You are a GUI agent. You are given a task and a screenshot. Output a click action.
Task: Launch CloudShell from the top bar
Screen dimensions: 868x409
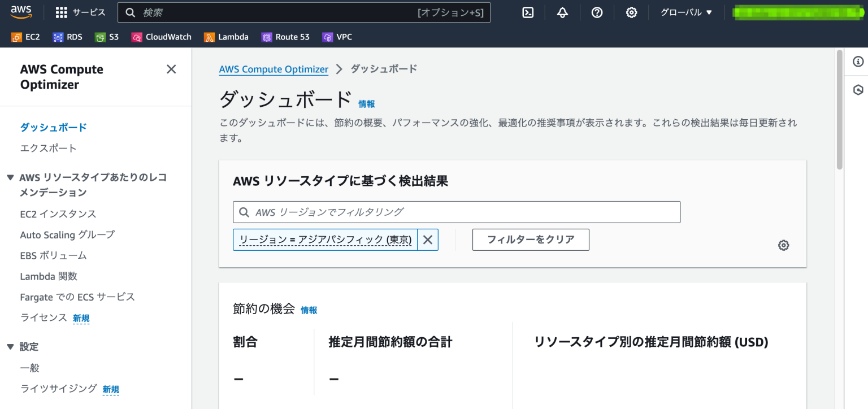click(x=527, y=12)
